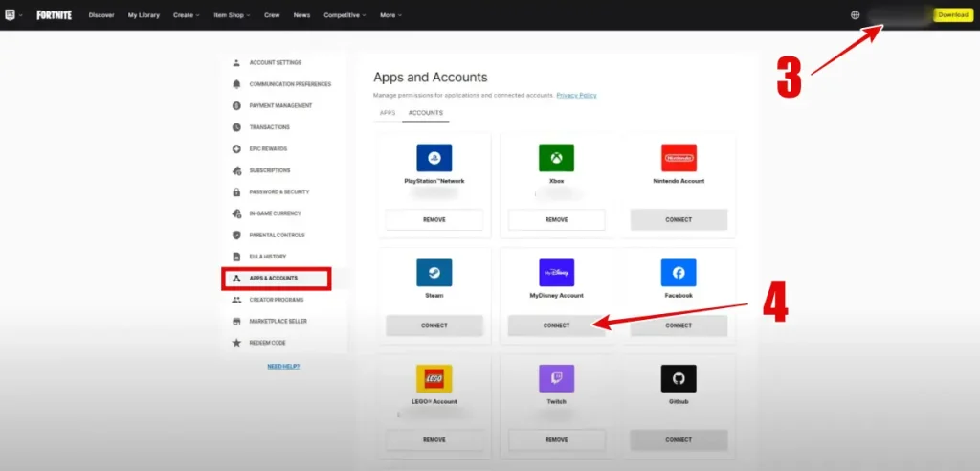
Task: Click the yellow LEGO logo tile
Action: tap(434, 378)
